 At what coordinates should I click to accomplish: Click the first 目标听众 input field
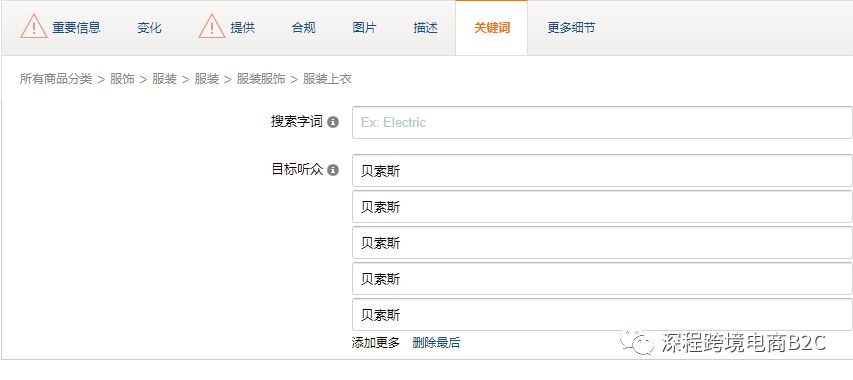(x=602, y=171)
